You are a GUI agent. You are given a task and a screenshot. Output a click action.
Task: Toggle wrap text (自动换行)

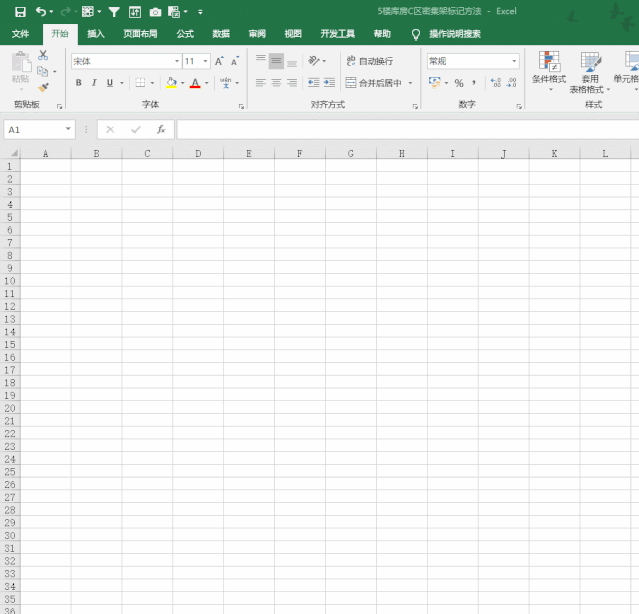click(x=370, y=61)
